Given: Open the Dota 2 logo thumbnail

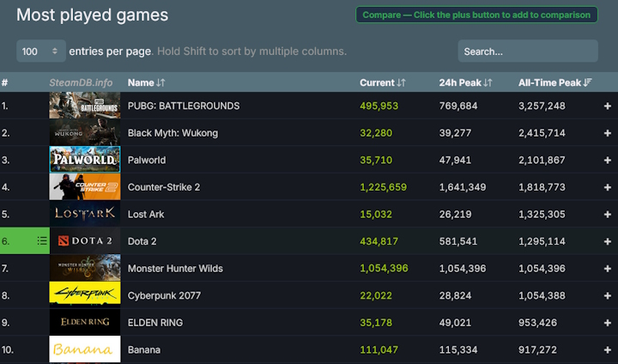Looking at the screenshot, I should click(85, 240).
